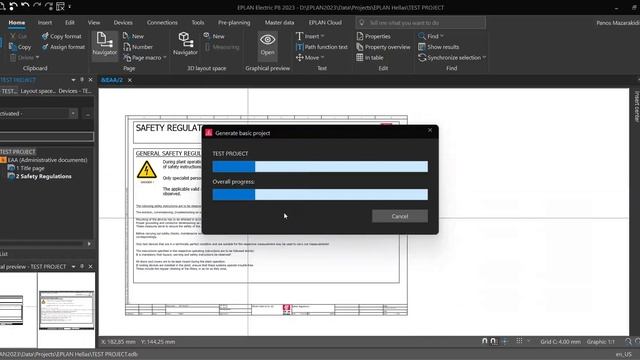Switch to Edit ribbon tab

click(70, 22)
